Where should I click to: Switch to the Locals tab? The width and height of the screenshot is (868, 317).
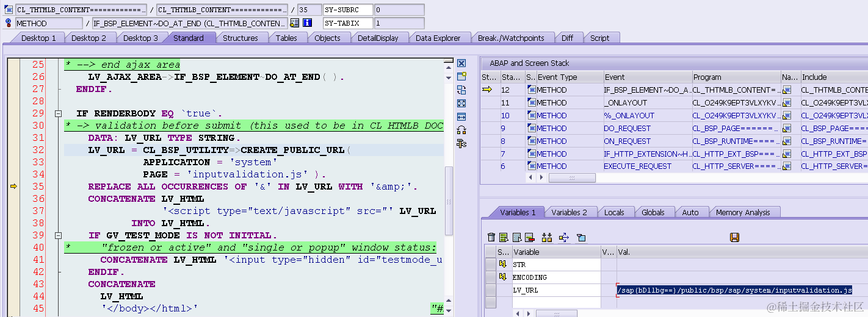click(614, 212)
